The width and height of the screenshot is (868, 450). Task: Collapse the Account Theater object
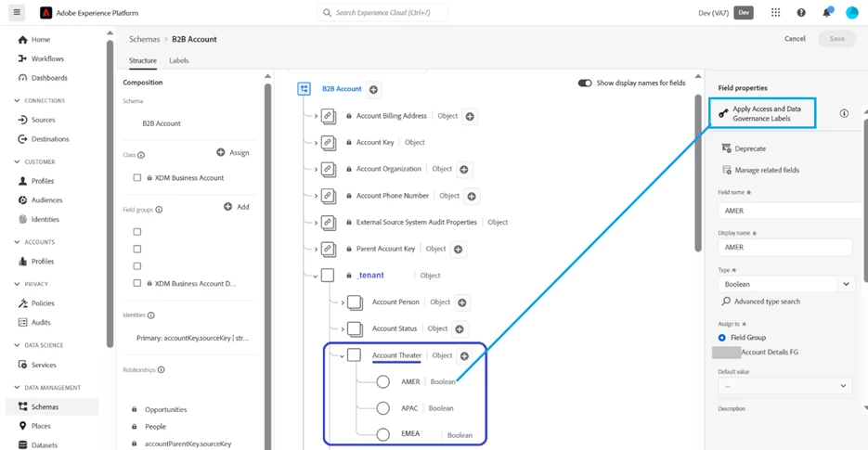(342, 356)
